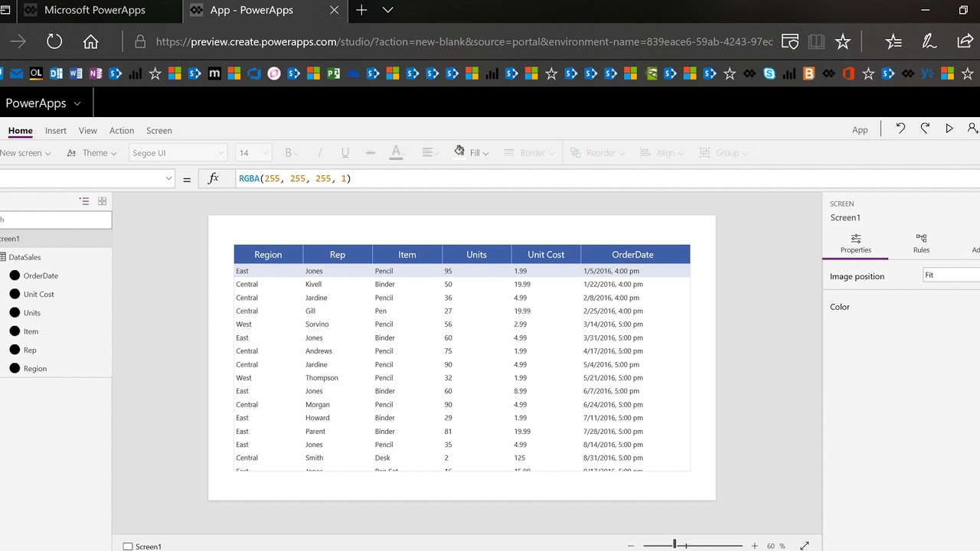The image size is (980, 551).
Task: Open the Action ribbon tab
Action: click(x=122, y=131)
